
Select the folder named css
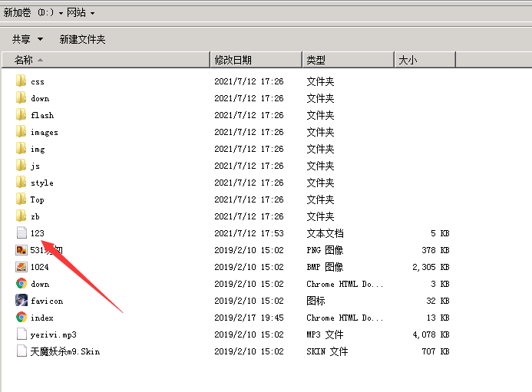tap(38, 82)
